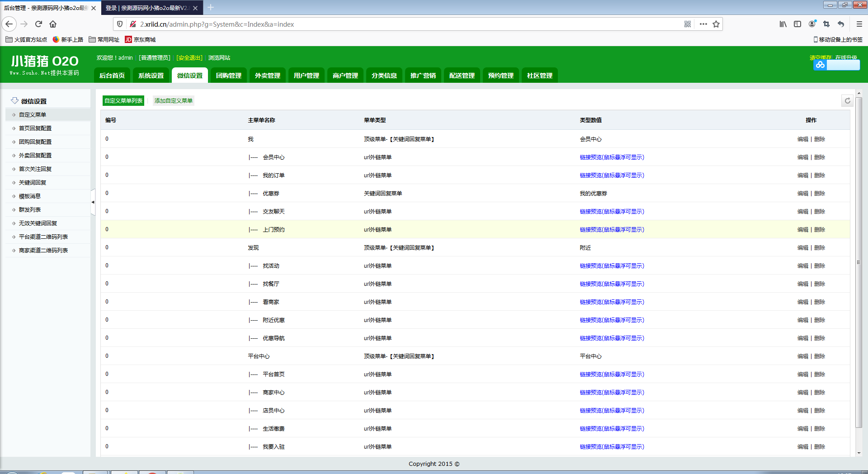Screen dimensions: 868x474
Task: Click the Firefox account icon with notification dot
Action: click(811, 24)
